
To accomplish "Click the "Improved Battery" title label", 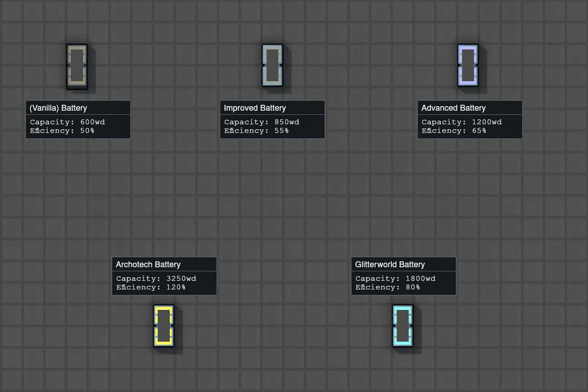I will (x=255, y=108).
